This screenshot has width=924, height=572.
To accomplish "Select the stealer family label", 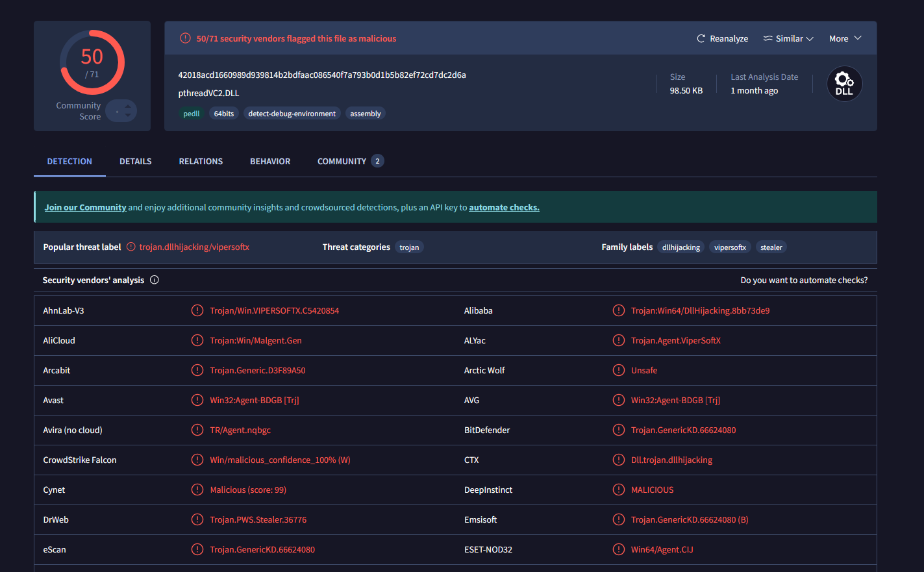I will pyautogui.click(x=771, y=247).
